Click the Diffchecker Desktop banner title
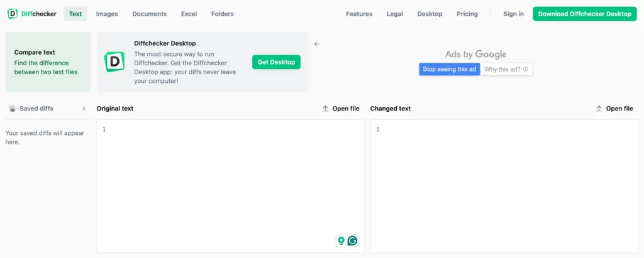The height and width of the screenshot is (258, 644). click(165, 43)
